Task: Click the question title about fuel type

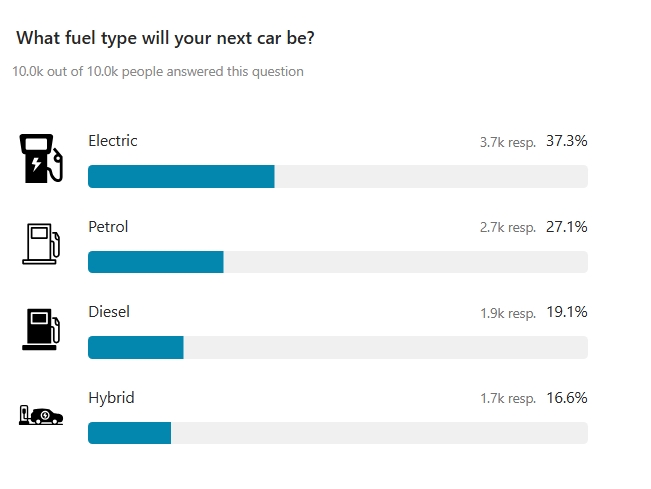Action: 165,38
